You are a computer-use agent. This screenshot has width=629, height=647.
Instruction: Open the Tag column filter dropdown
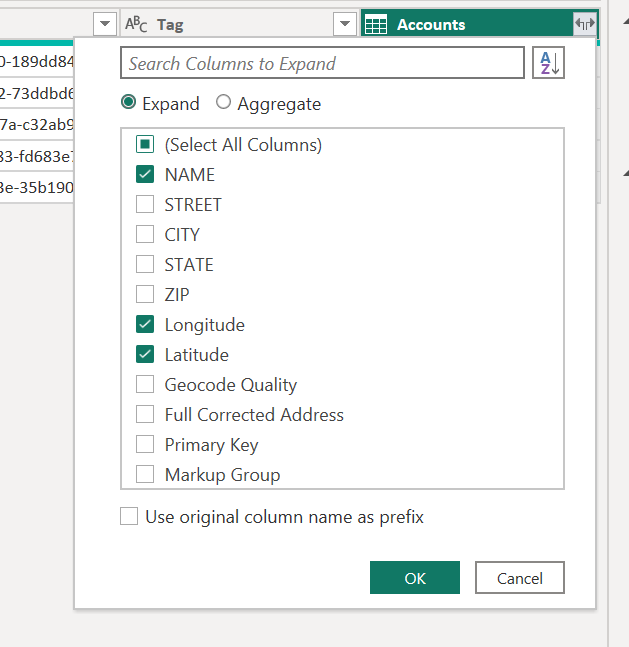tap(344, 24)
